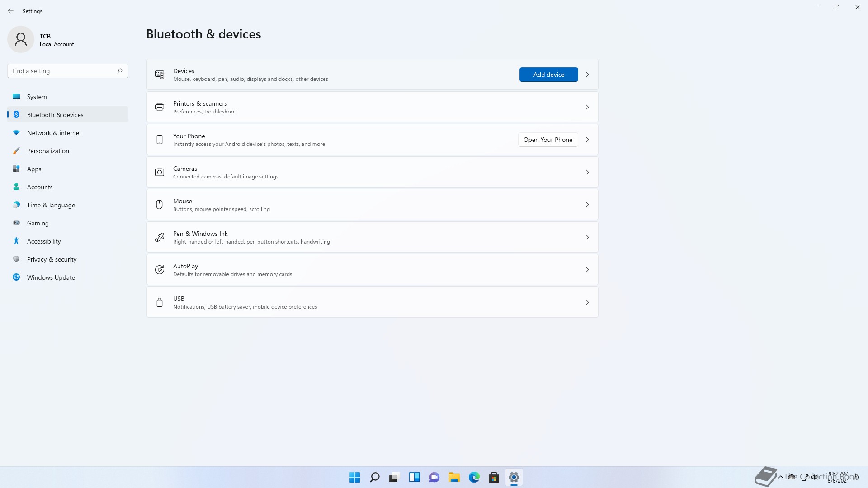This screenshot has width=868, height=488.
Task: Open the Start menu from the taskbar
Action: click(355, 477)
